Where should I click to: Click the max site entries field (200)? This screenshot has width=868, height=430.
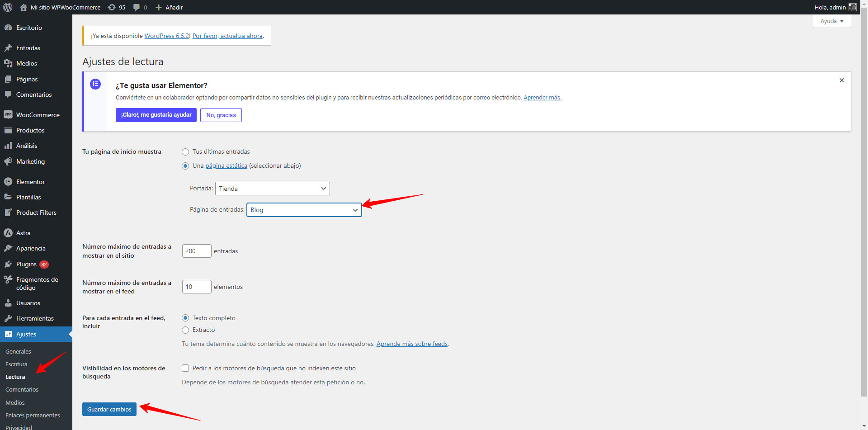(x=197, y=251)
